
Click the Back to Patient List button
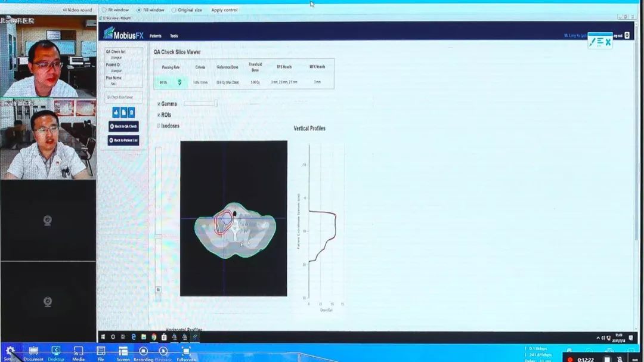(123, 140)
